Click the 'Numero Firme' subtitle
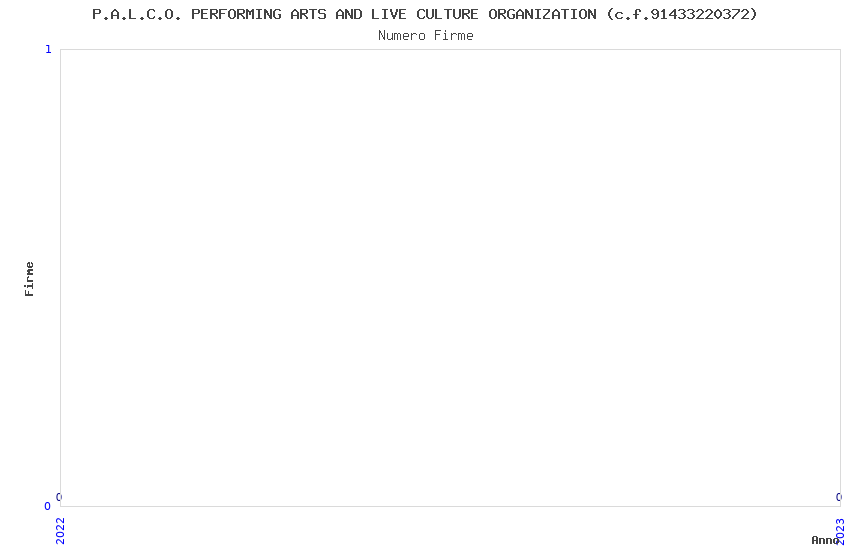The height and width of the screenshot is (550, 850). (426, 35)
